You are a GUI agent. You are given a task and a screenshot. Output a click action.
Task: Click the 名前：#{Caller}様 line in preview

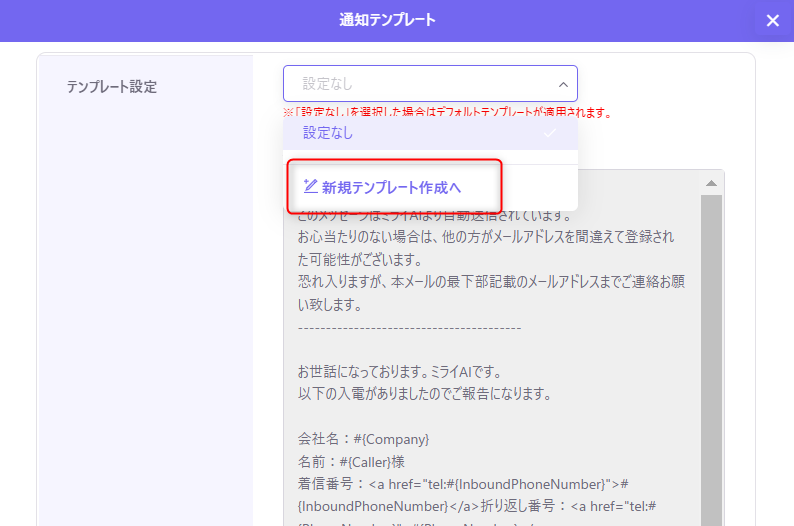pos(351,462)
